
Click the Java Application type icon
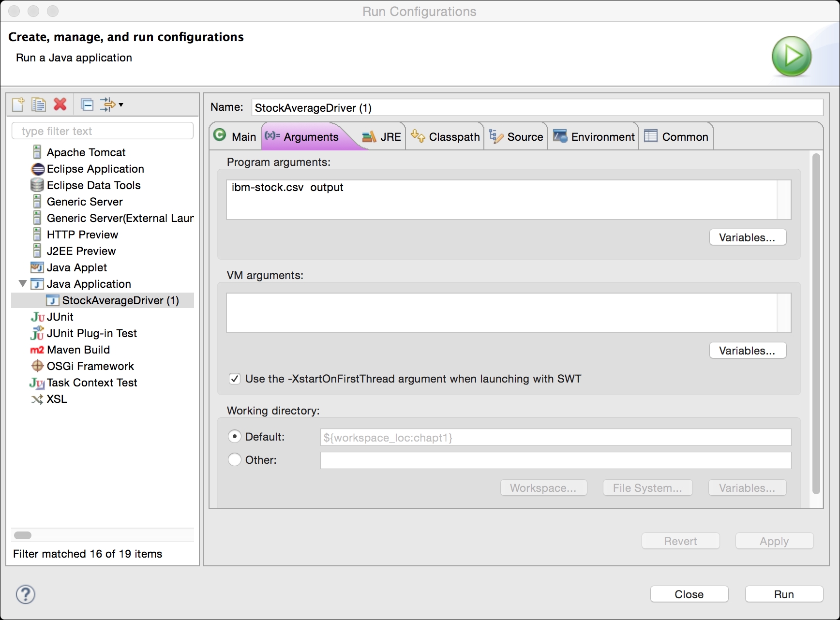pos(37,284)
